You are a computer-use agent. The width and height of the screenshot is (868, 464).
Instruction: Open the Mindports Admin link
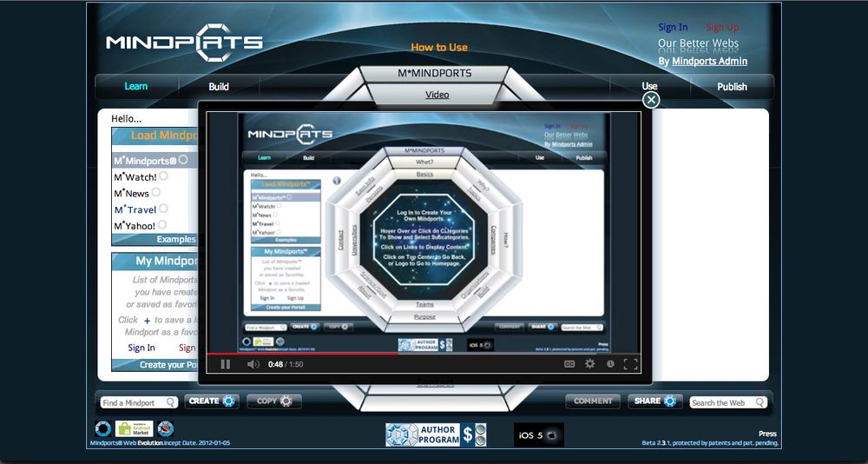click(x=709, y=61)
